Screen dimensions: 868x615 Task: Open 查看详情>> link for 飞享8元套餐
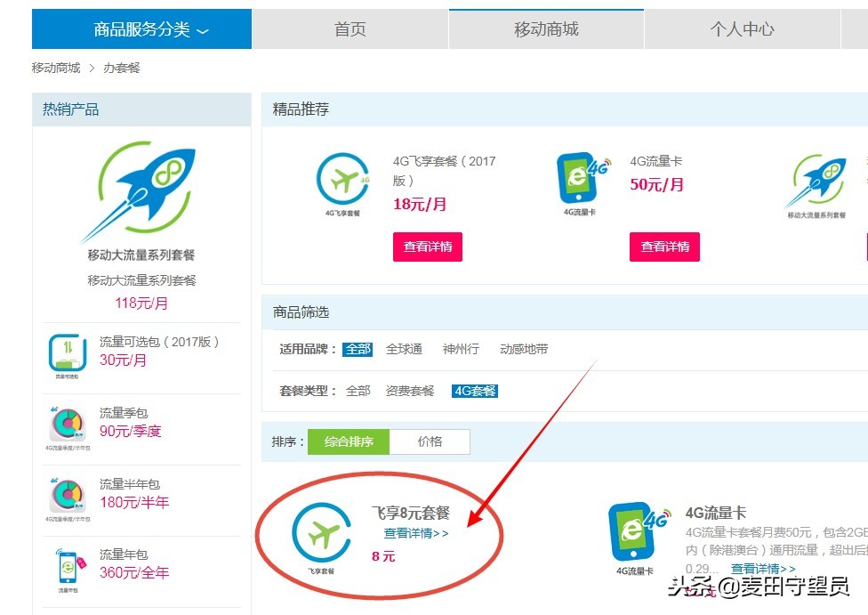pos(416,533)
